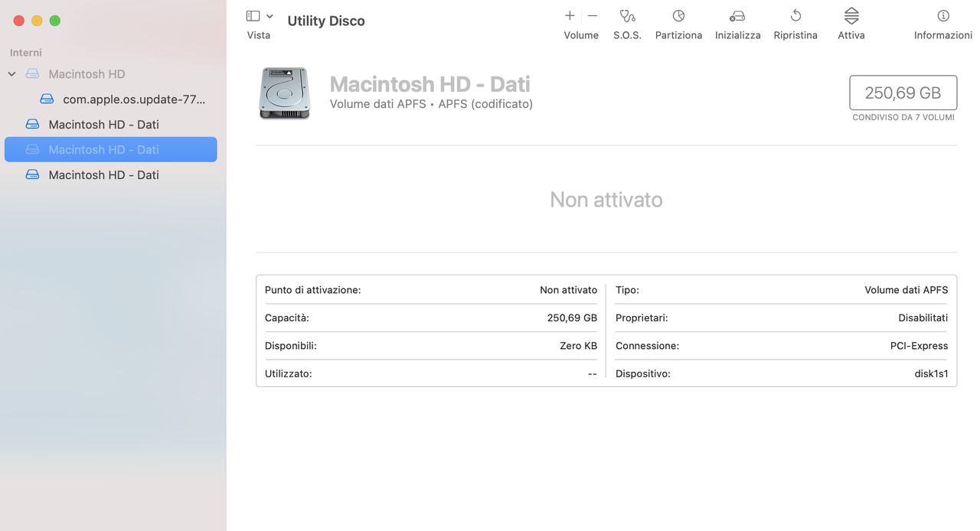Add a volume with the plus icon

[570, 15]
